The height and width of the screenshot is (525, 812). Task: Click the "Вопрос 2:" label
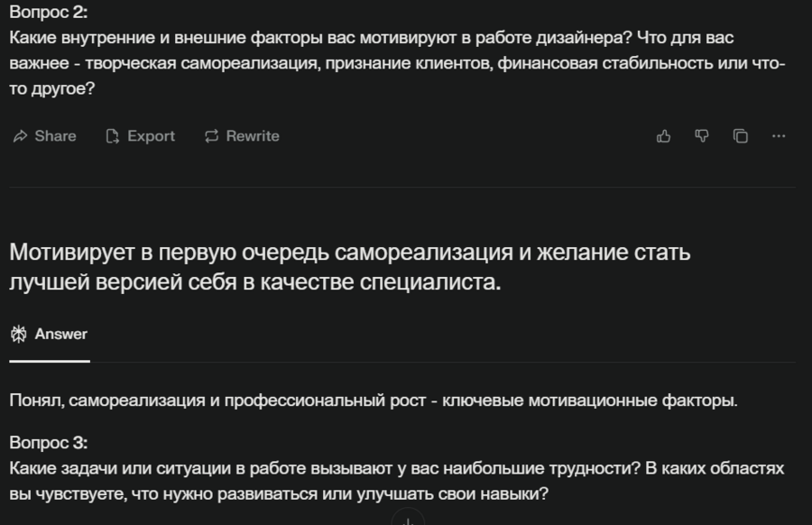48,13
